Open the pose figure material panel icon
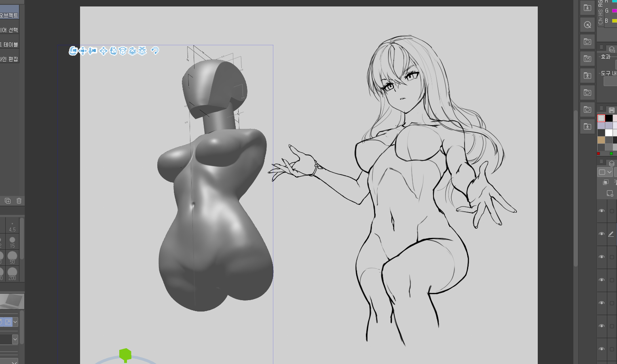Viewport: 617px width, 364px height. 587,76
